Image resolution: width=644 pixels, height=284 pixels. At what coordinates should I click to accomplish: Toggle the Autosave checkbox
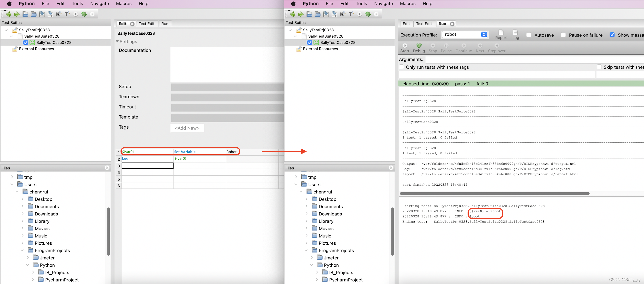(x=529, y=35)
